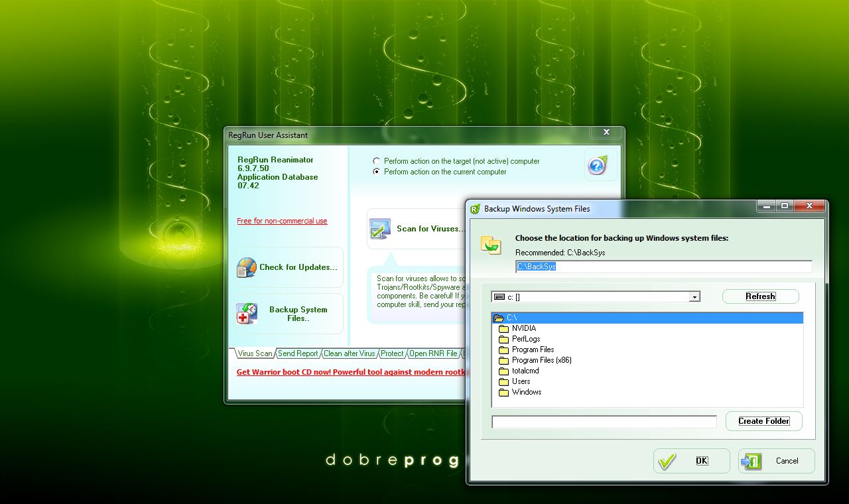Screen dimensions: 849x504
Task: Cancel the backup dialog
Action: (x=777, y=461)
